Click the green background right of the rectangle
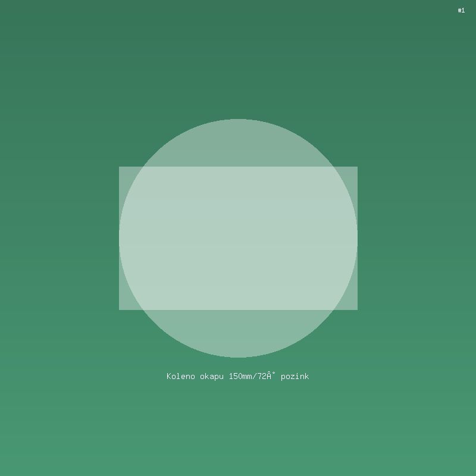The image size is (476, 476). 416,238
